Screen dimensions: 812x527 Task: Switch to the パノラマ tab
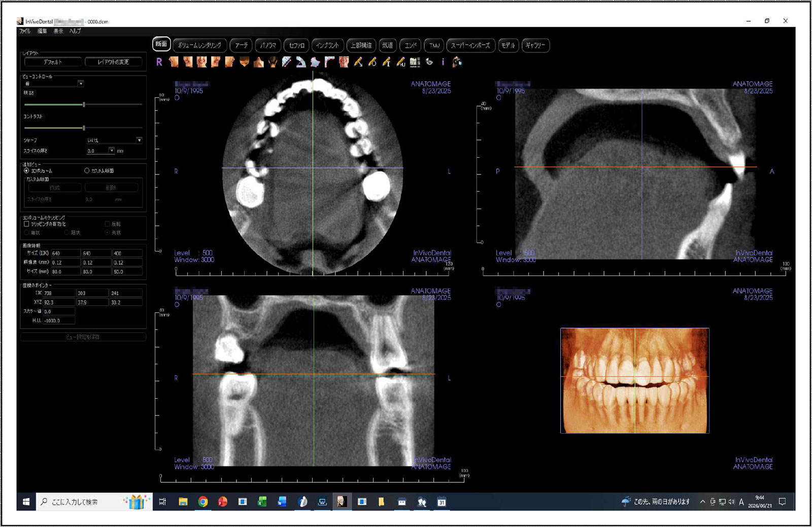[268, 45]
